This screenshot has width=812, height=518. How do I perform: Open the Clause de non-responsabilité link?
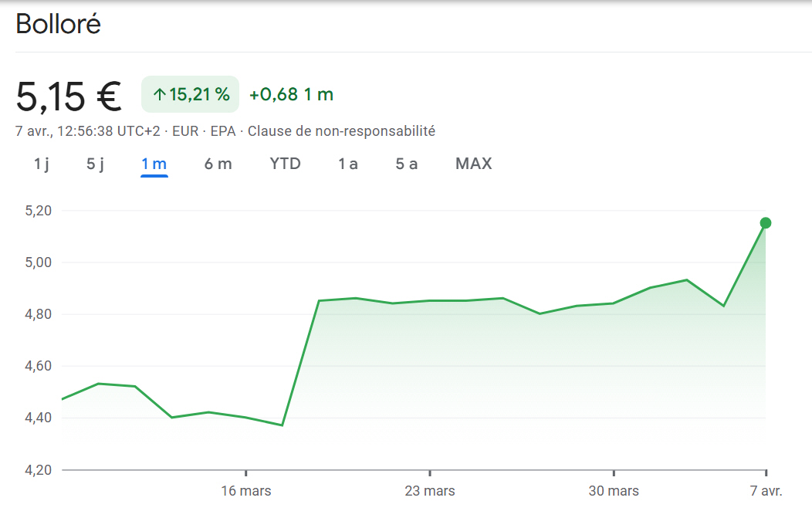[x=341, y=131]
